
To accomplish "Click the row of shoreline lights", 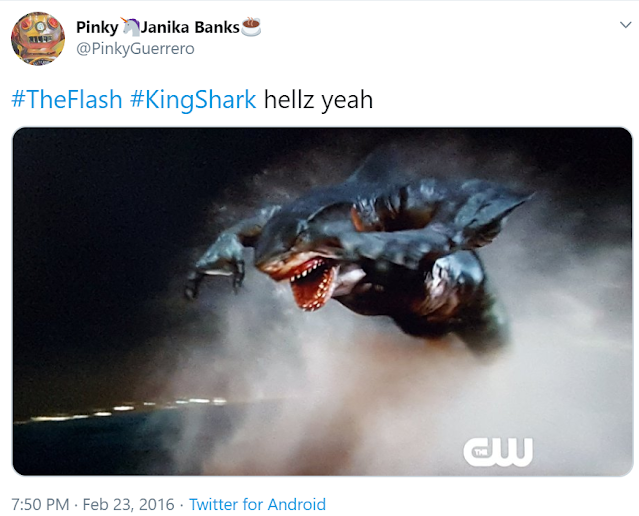I will point(122,409).
